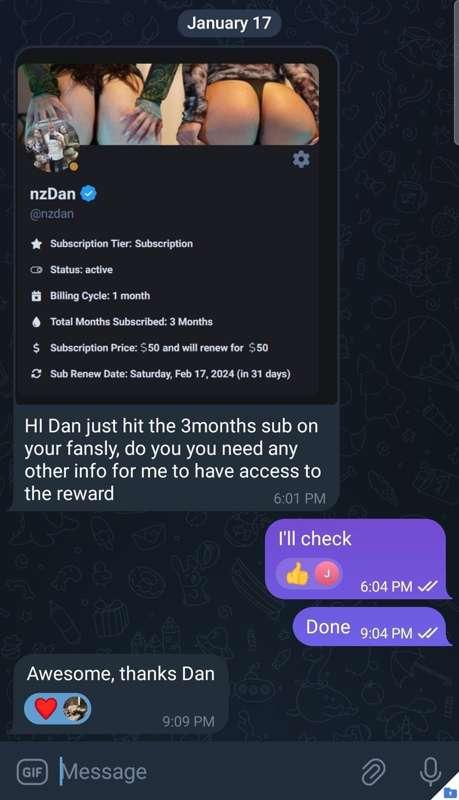This screenshot has height=800, width=459.
Task: Tap the microphone voice message icon
Action: tap(430, 771)
